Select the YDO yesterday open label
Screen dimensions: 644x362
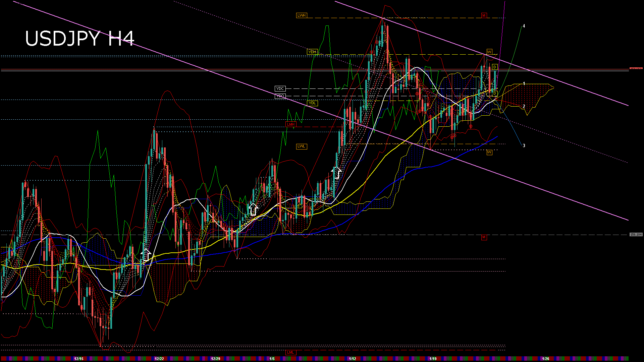[x=280, y=96]
